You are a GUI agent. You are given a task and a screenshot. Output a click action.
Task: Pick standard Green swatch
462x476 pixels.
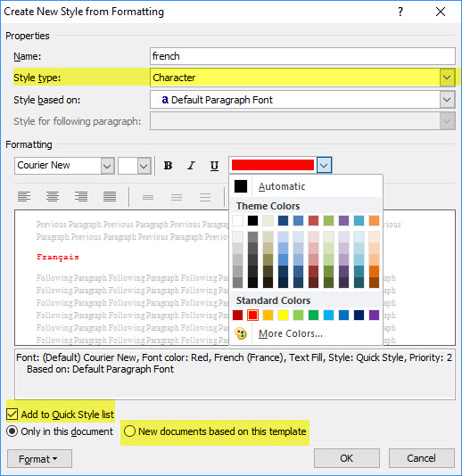[313, 316]
